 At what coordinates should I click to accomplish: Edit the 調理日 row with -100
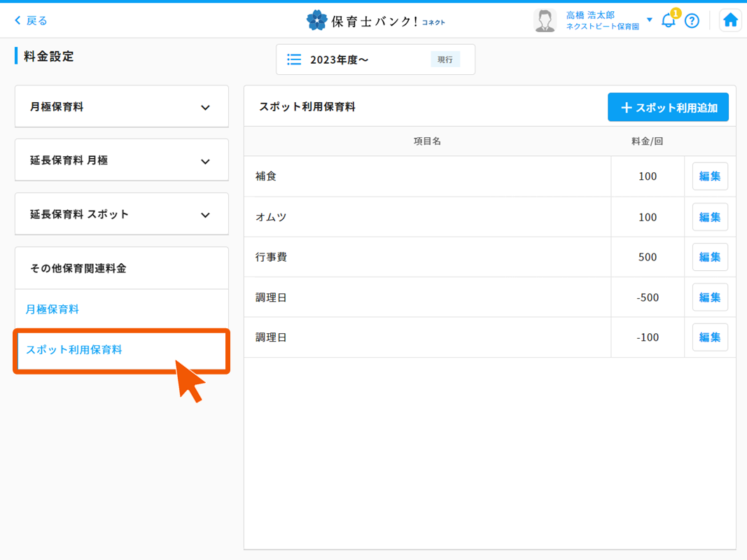click(x=710, y=337)
